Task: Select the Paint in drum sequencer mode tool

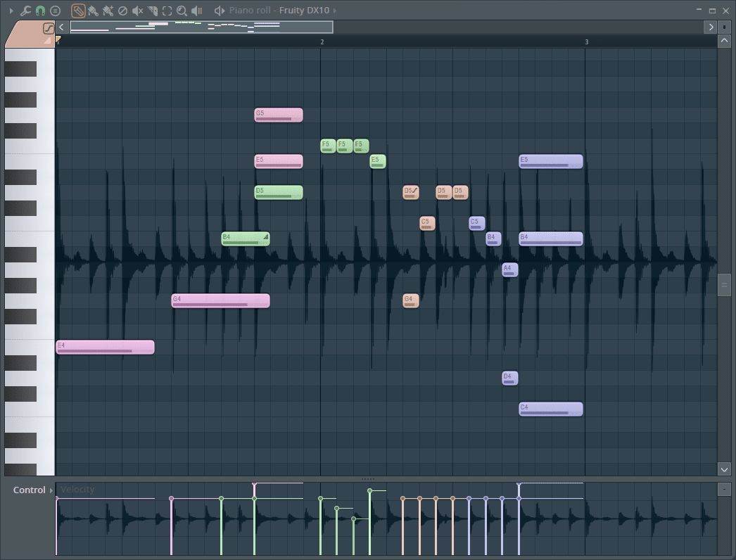Action: pos(108,10)
